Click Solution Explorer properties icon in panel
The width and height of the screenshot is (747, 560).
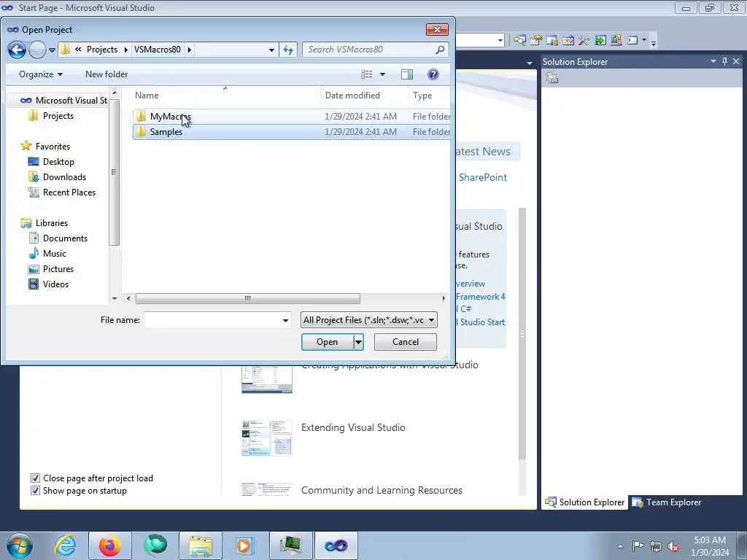(x=552, y=78)
